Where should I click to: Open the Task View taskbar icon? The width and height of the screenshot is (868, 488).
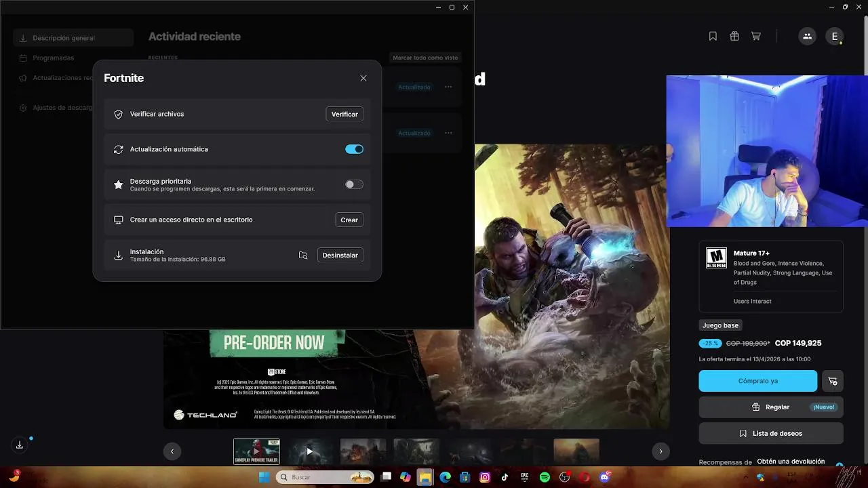click(387, 477)
